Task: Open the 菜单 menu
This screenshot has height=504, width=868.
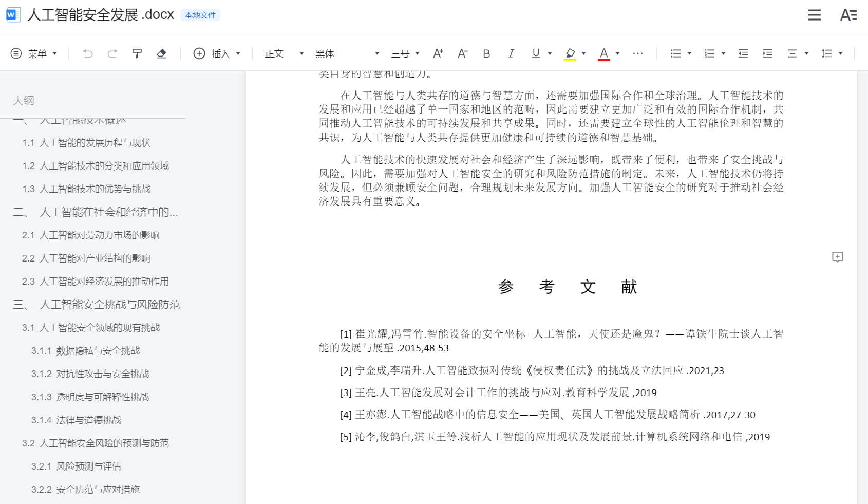Action: (x=34, y=53)
